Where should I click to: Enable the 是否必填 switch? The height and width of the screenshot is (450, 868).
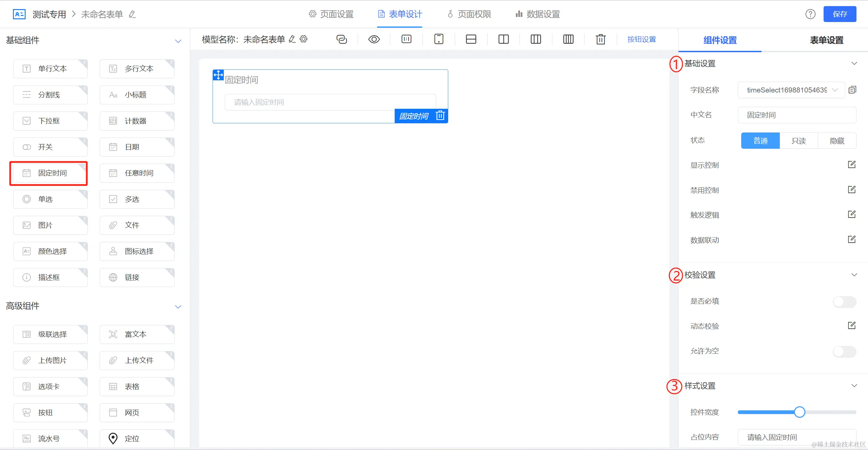tap(844, 302)
